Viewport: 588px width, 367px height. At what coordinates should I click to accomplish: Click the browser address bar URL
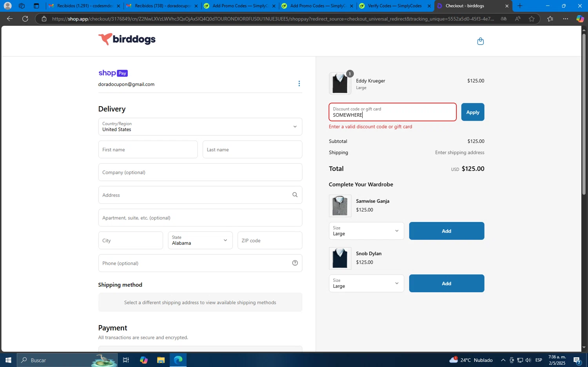pyautogui.click(x=272, y=19)
